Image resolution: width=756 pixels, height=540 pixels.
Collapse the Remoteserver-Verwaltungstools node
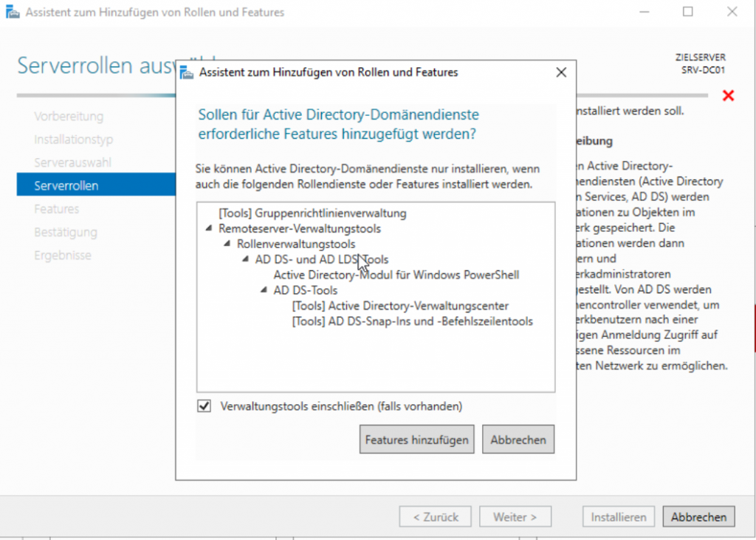click(x=210, y=229)
